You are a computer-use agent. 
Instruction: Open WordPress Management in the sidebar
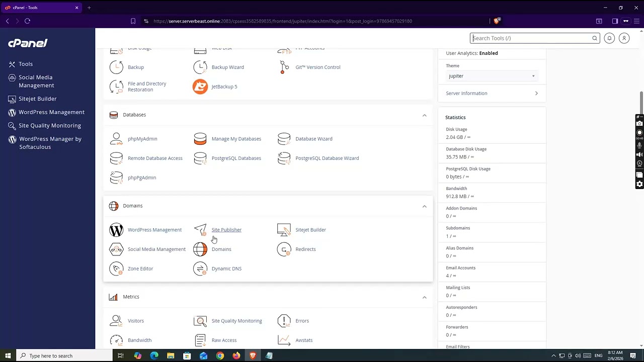(x=51, y=112)
